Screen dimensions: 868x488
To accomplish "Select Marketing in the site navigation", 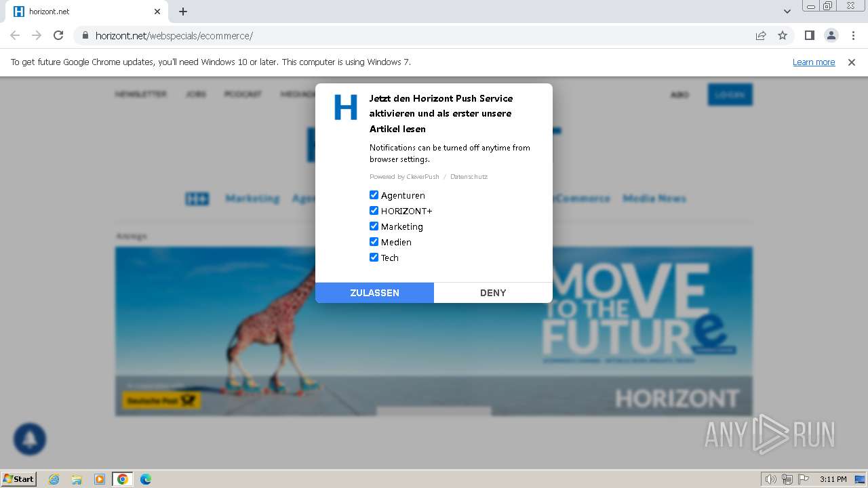I will click(252, 199).
